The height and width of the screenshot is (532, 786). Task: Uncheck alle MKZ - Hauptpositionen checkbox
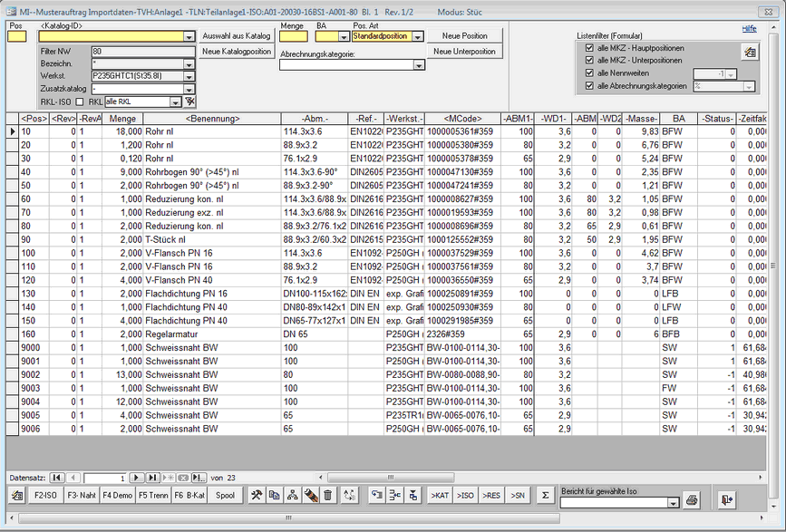pos(590,47)
